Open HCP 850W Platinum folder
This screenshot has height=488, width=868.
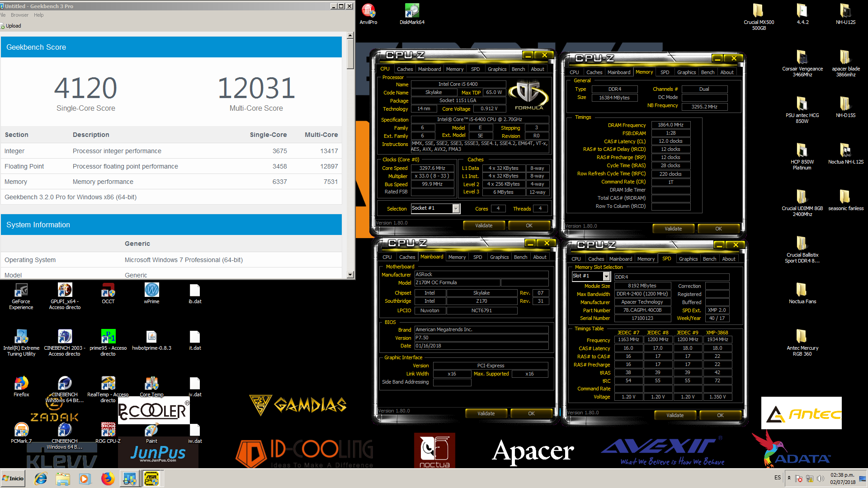pos(802,156)
